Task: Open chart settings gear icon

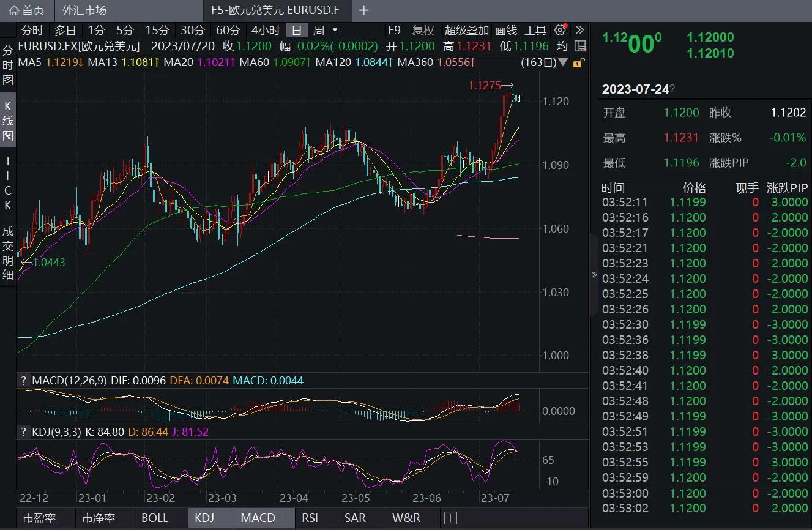Action: [560, 30]
